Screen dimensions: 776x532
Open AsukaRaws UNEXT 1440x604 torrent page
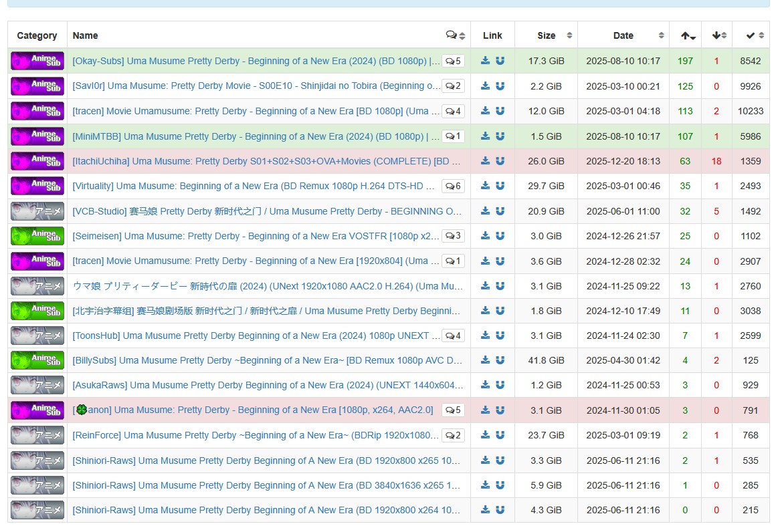coord(268,385)
